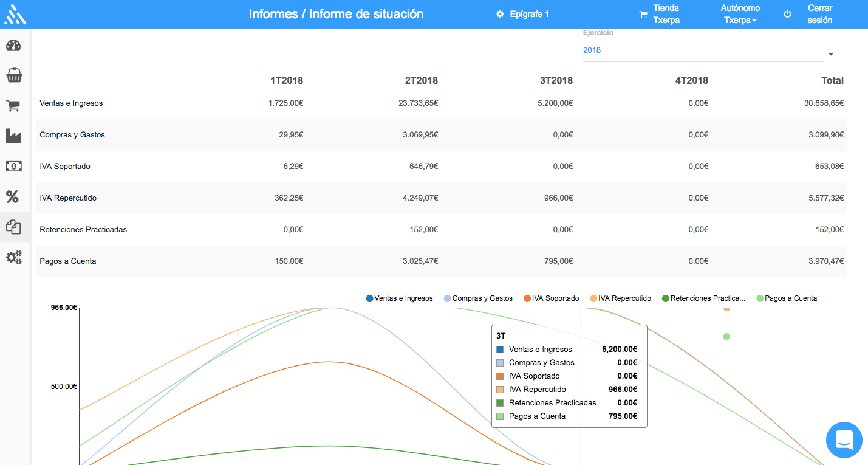Select the Ventas e Ingresos row label
Image resolution: width=868 pixels, height=465 pixels.
click(71, 103)
